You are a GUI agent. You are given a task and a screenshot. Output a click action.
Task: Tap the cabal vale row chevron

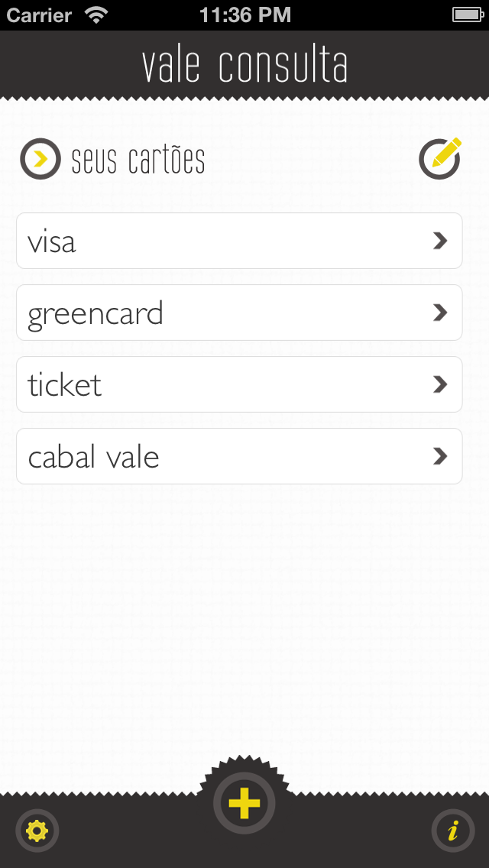pyautogui.click(x=440, y=456)
